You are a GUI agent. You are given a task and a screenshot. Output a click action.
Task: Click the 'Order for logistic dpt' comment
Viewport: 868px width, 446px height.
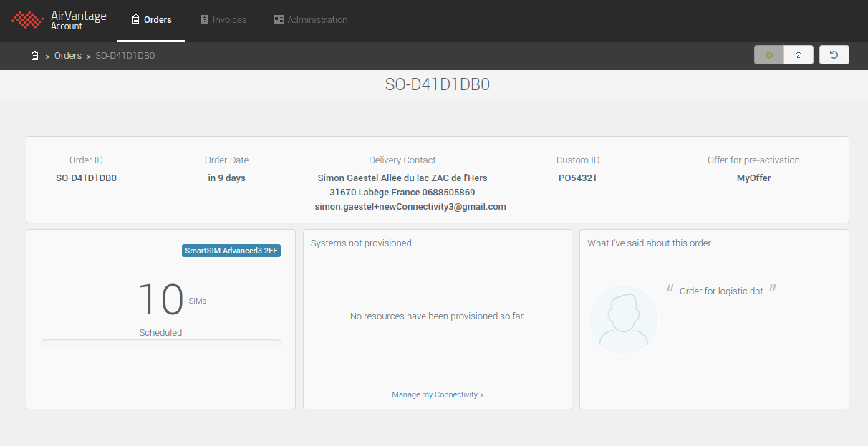coord(721,291)
